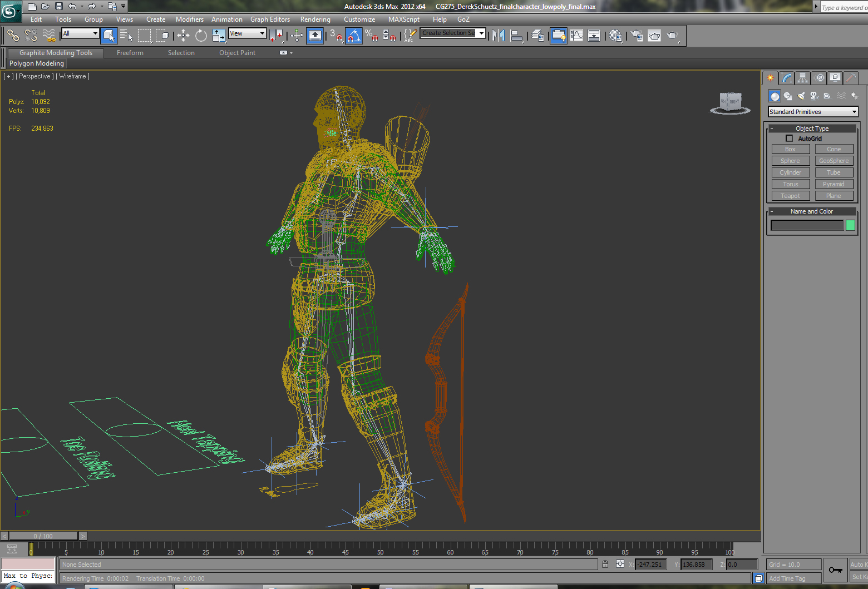
Task: Open the Utilities panel hammer tab
Action: [851, 78]
